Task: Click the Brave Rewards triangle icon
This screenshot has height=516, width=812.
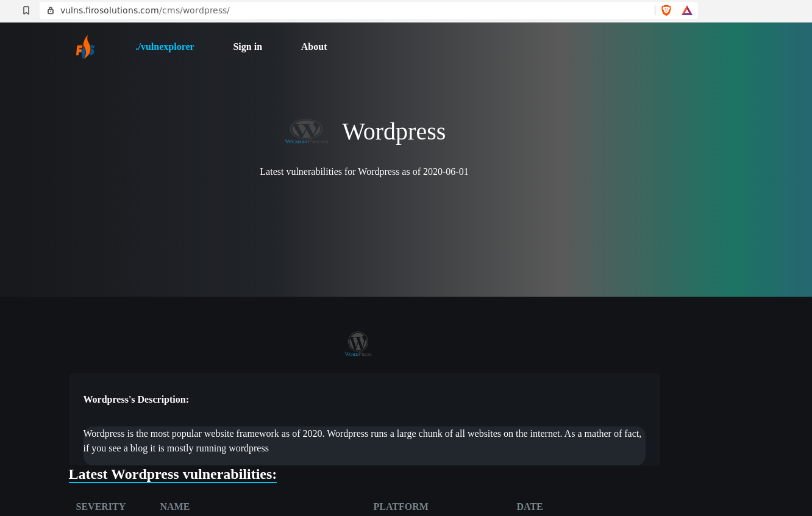Action: [687, 10]
